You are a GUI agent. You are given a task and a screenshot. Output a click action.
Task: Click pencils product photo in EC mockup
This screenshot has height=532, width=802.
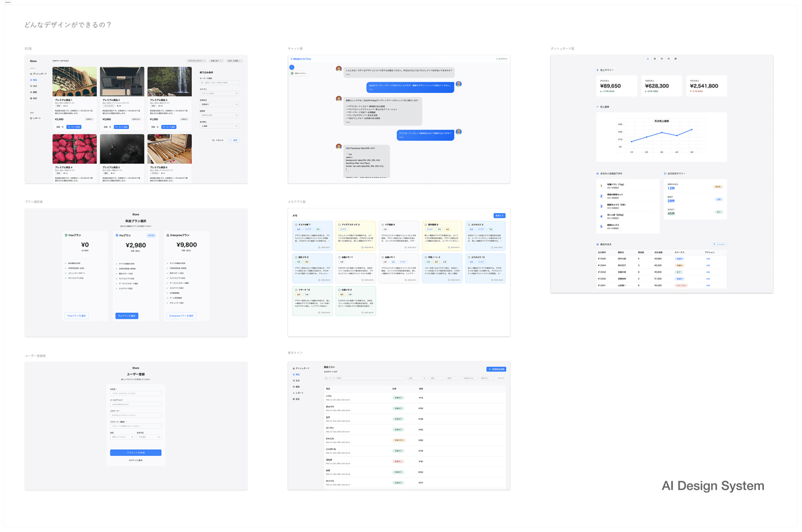170,149
